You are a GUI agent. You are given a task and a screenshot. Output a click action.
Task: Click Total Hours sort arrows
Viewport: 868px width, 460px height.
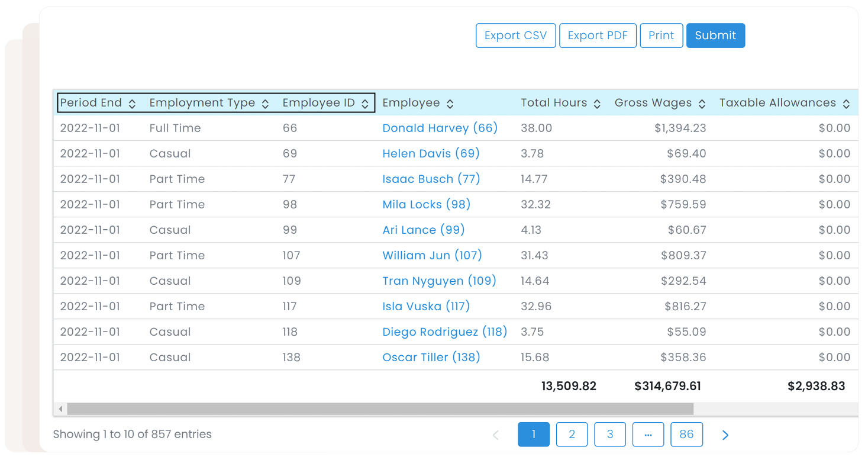[x=597, y=104]
